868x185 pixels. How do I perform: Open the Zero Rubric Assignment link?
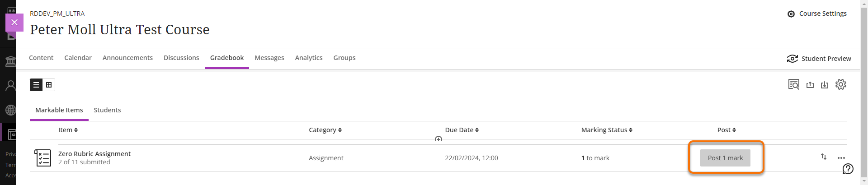click(x=94, y=154)
